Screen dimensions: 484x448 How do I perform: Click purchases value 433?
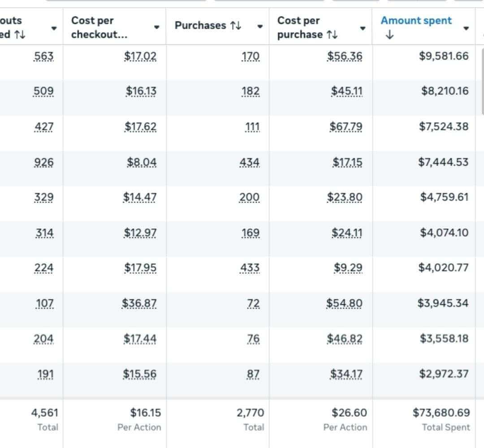[250, 268]
